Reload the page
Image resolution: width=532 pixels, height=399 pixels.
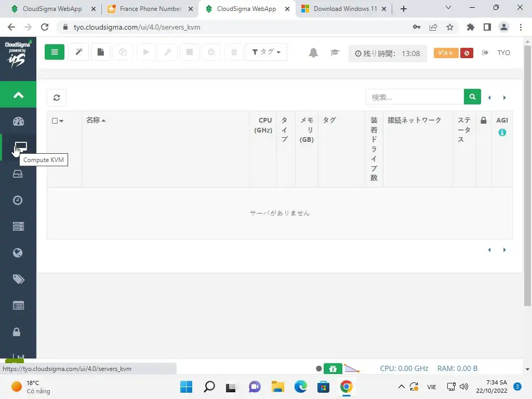tap(45, 27)
